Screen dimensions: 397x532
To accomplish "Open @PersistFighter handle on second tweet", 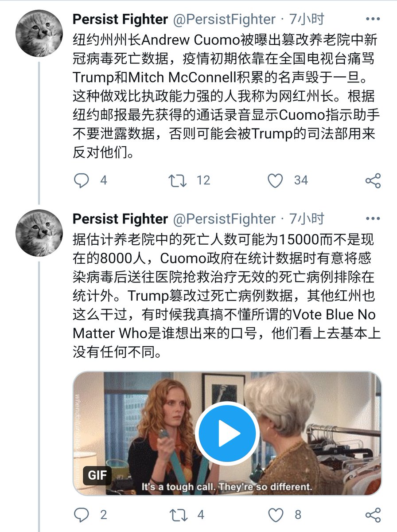I will point(224,219).
